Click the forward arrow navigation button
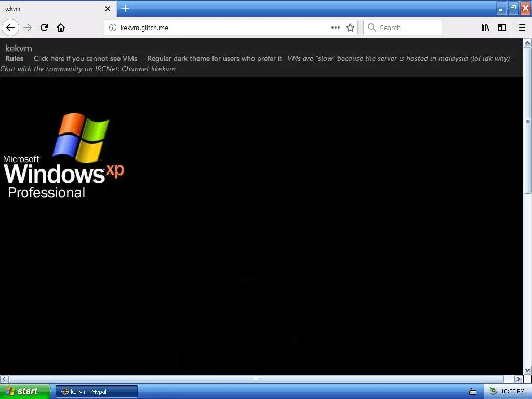 (x=28, y=28)
